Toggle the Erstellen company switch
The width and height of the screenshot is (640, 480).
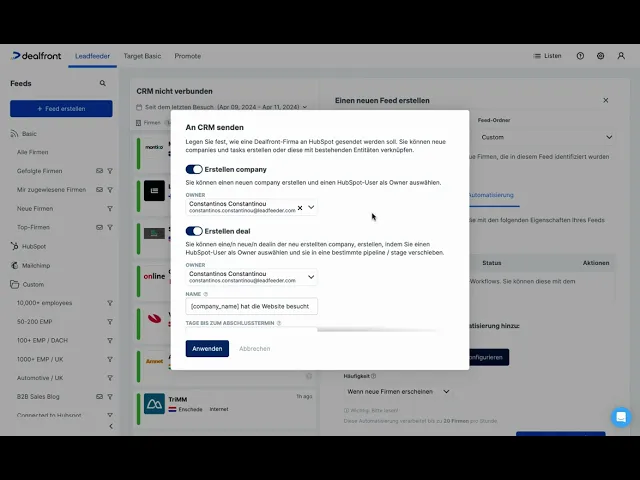tap(194, 169)
